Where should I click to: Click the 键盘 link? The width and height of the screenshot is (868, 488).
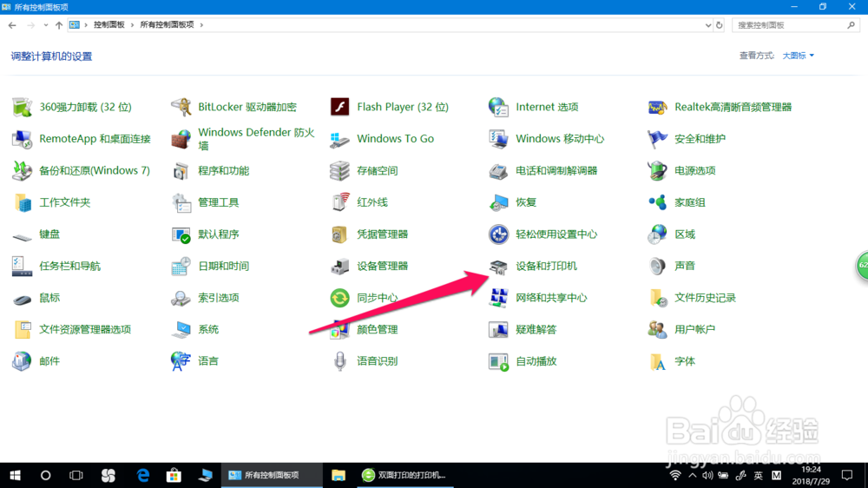(49, 234)
